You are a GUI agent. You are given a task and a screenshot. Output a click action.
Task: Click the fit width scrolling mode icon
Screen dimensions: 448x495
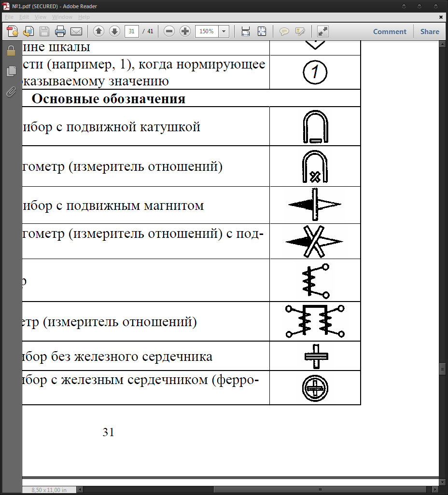click(246, 31)
